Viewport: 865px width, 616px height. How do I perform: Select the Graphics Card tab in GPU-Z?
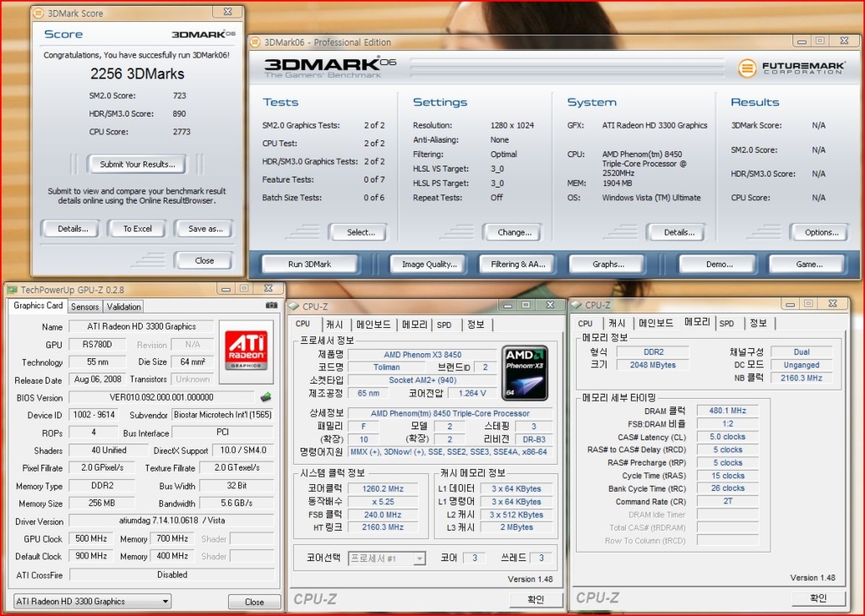tap(38, 306)
